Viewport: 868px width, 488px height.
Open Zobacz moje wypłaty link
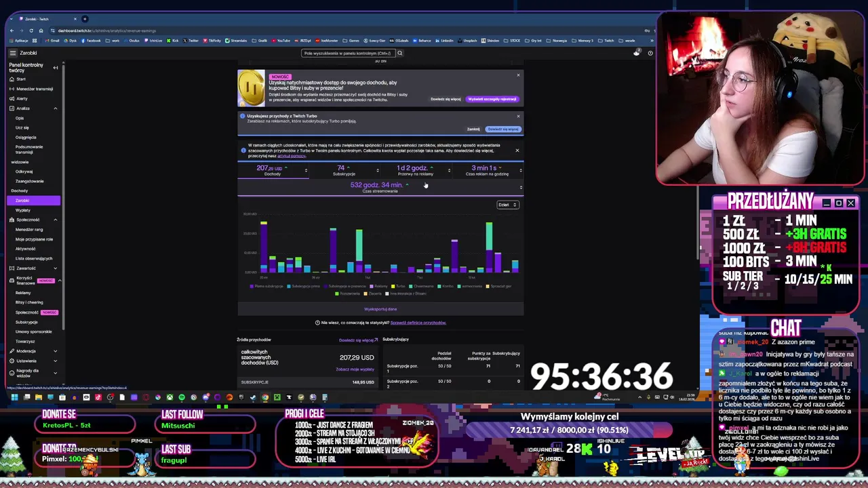(355, 369)
